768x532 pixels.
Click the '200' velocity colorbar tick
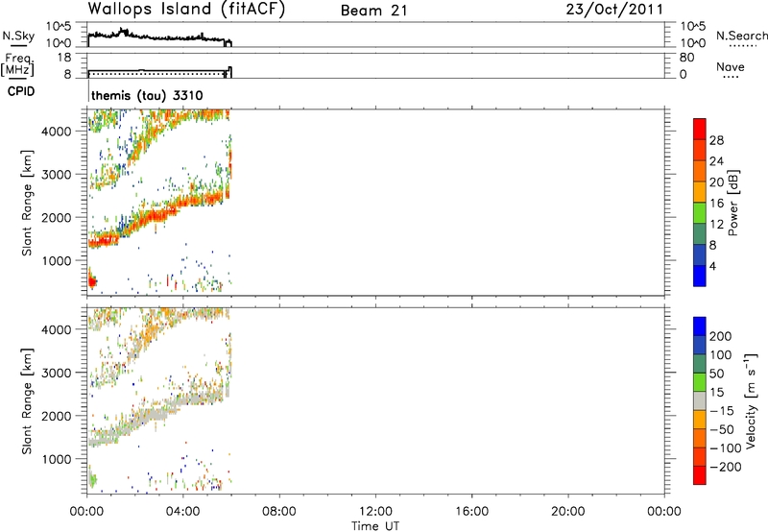click(x=721, y=336)
